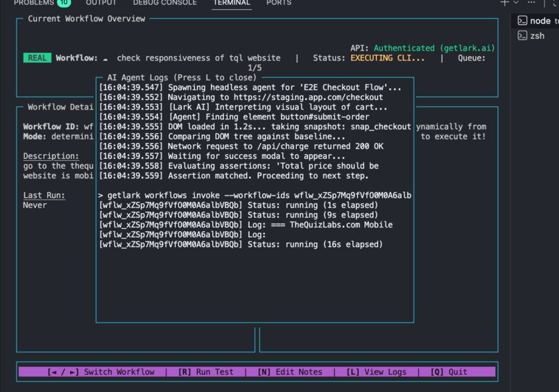
Task: Open the PORTS tab
Action: (x=279, y=3)
